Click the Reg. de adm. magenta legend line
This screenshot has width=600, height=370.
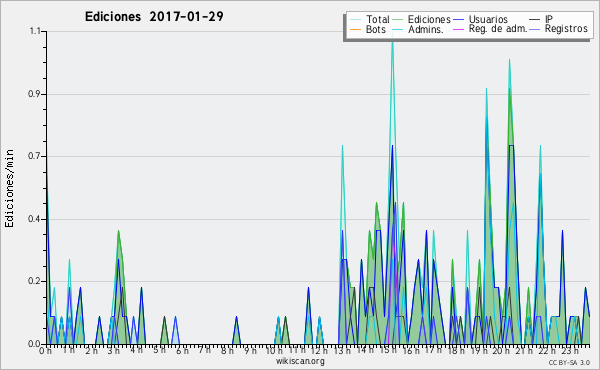click(458, 29)
